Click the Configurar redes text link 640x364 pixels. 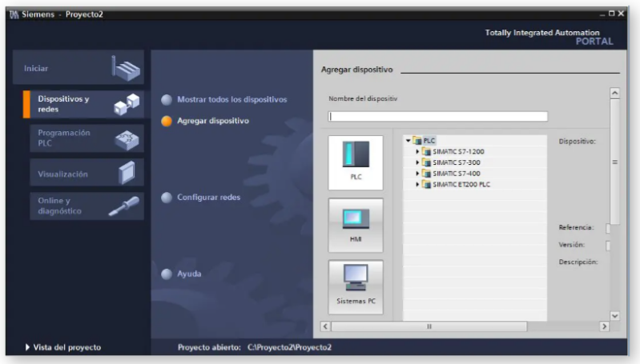click(208, 198)
